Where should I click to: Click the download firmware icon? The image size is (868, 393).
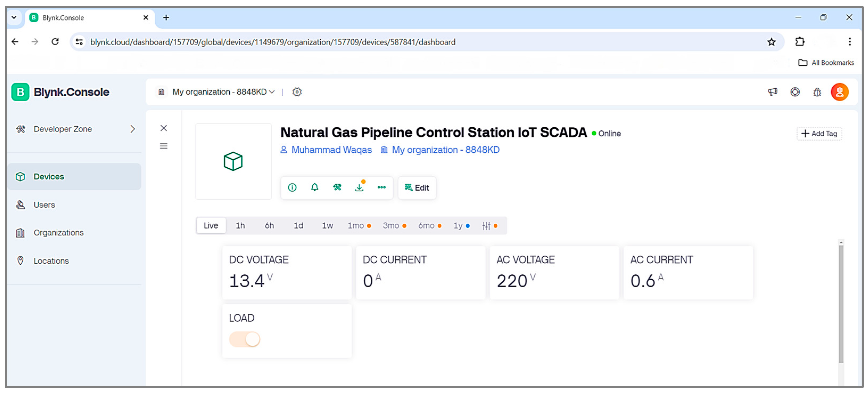tap(359, 187)
